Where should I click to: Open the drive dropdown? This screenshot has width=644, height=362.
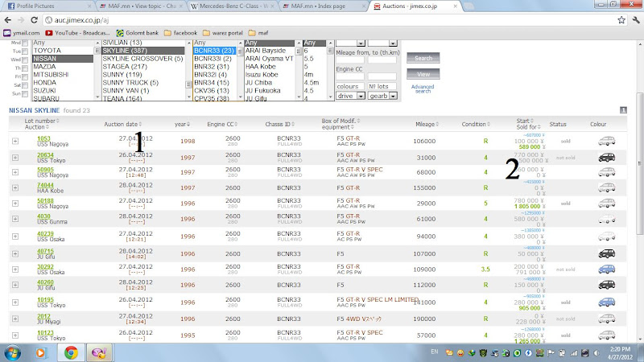(x=350, y=96)
